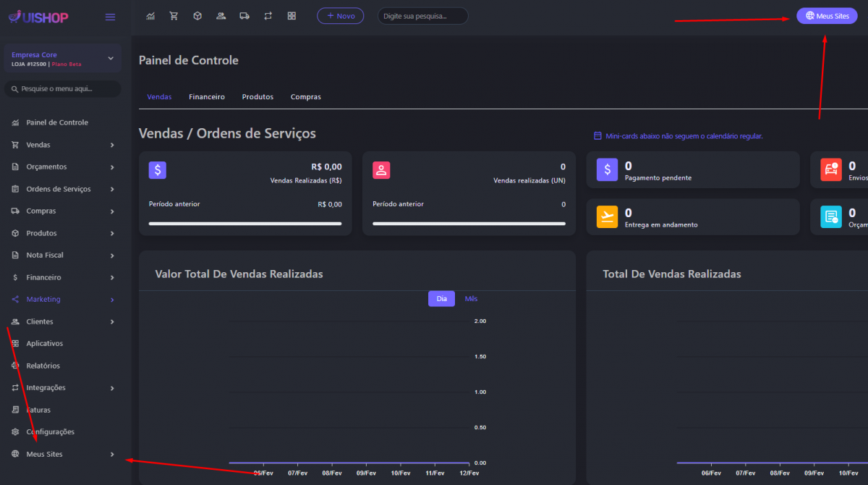Screen dimensions: 868x485
Task: Click the customers icon in top toolbar
Action: coord(221,16)
